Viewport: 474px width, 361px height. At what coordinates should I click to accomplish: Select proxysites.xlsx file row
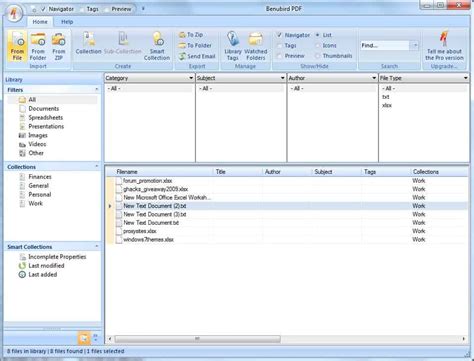287,231
